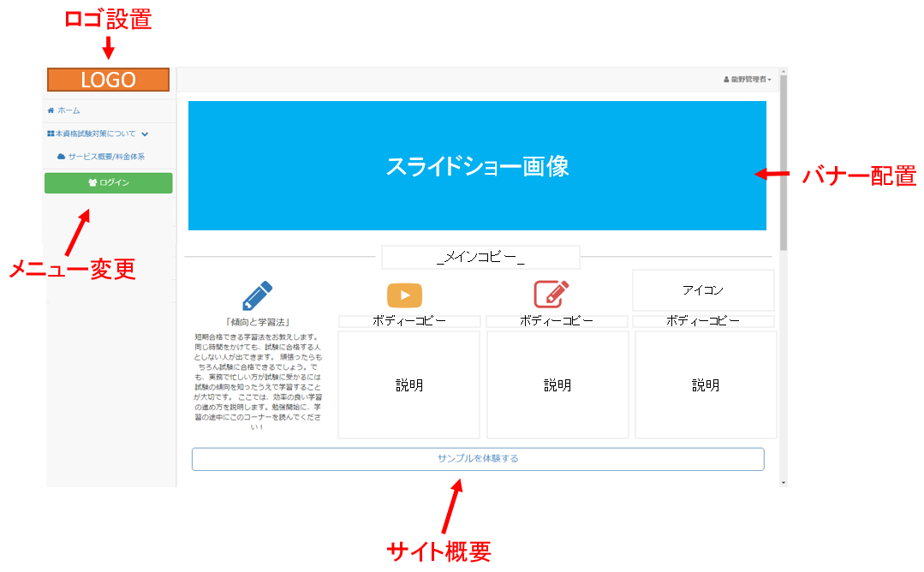The width and height of the screenshot is (924, 572).
Task: Open the user account dropdown at top right
Action: (749, 80)
